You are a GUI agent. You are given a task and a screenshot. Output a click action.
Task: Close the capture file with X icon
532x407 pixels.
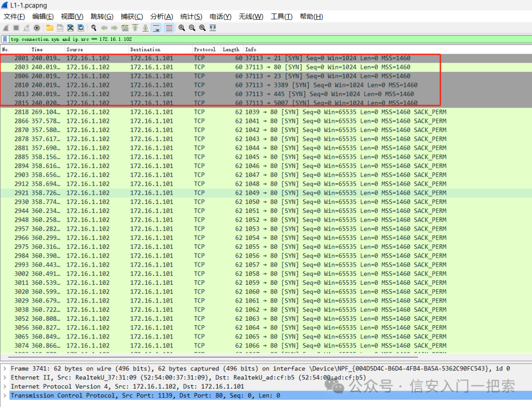point(70,28)
